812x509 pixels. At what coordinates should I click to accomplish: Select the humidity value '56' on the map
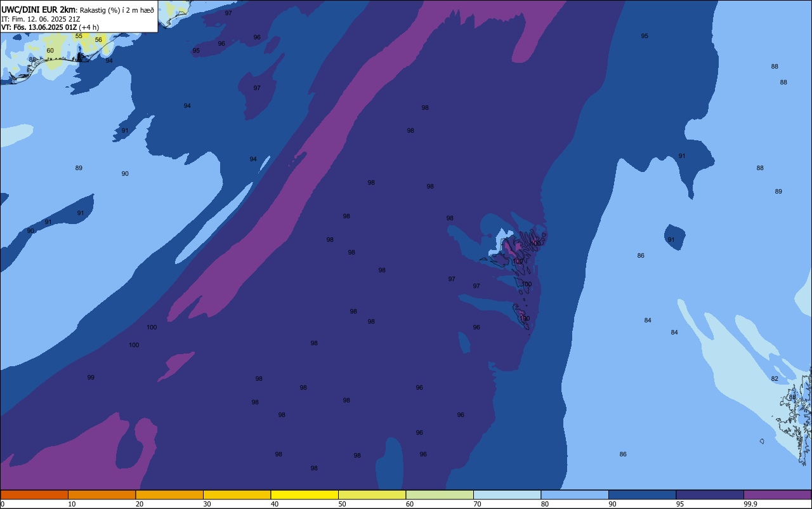tap(98, 40)
